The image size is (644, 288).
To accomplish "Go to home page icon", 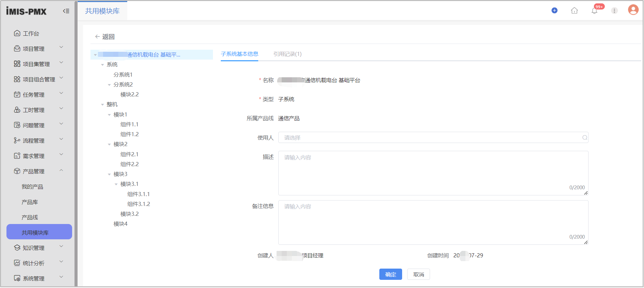I will (574, 11).
